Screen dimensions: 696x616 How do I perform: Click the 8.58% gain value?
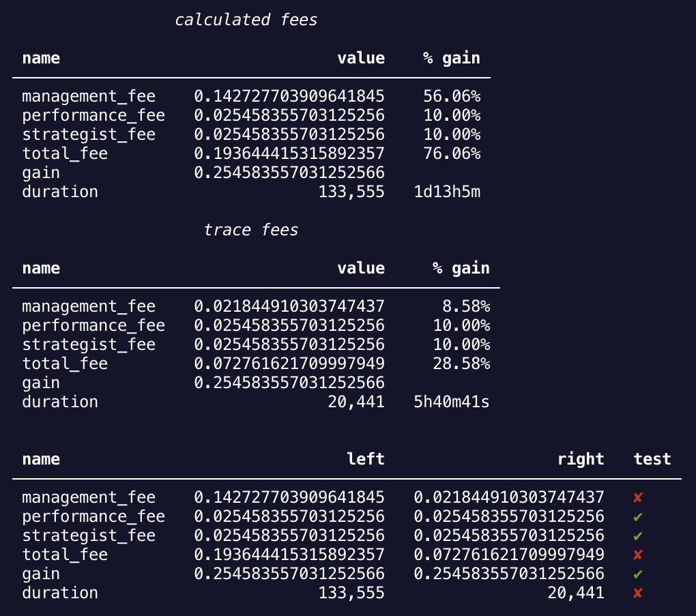(x=466, y=306)
